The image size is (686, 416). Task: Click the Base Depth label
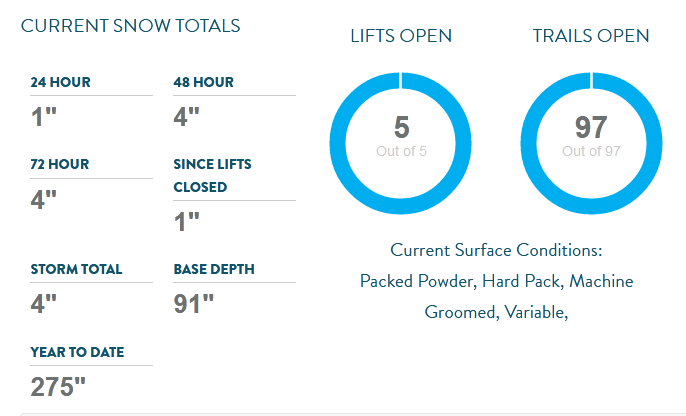point(214,269)
